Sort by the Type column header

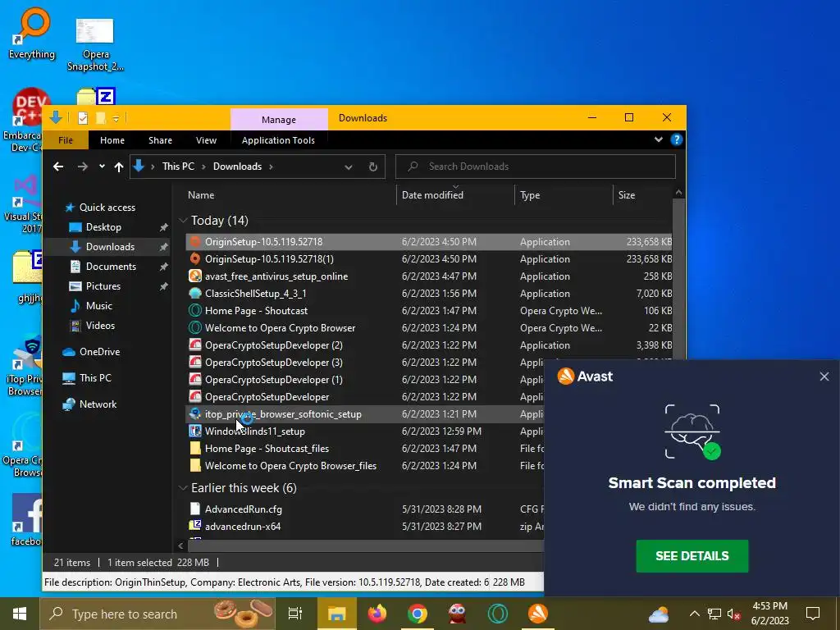pyautogui.click(x=530, y=195)
